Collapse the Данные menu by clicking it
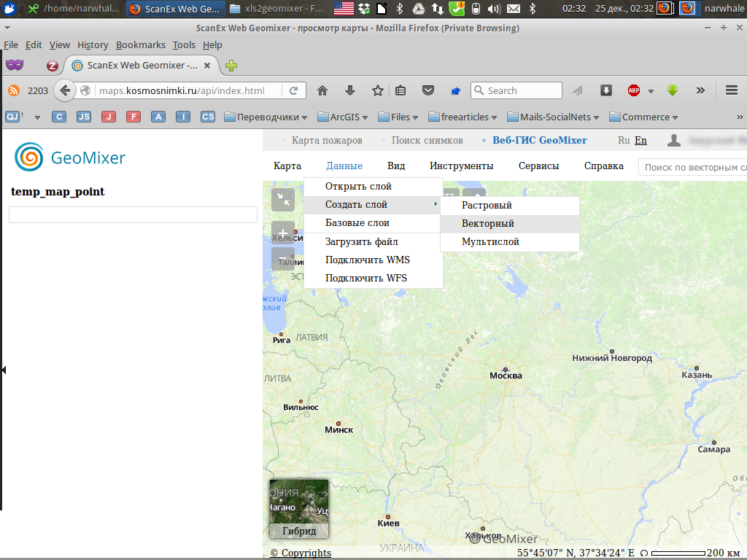747x560 pixels. click(x=344, y=166)
